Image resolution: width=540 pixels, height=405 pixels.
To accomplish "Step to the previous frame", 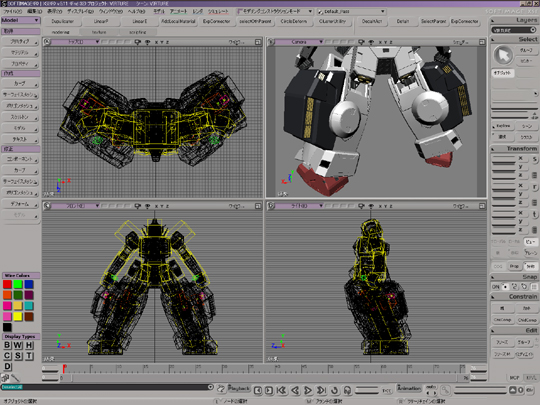I will point(258,390).
